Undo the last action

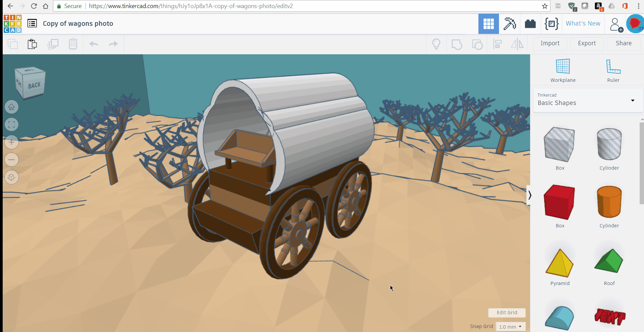[x=94, y=44]
